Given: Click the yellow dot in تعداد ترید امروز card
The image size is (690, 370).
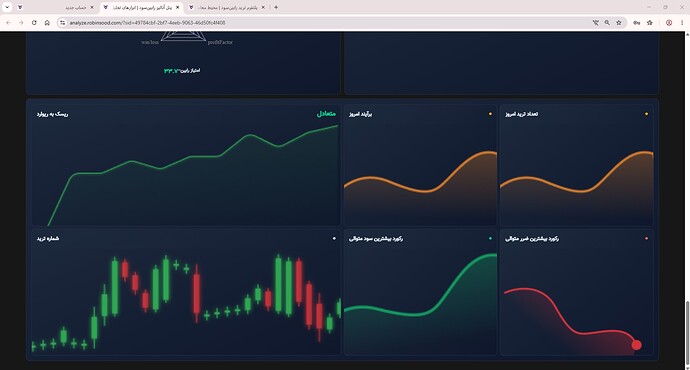Looking at the screenshot, I should pos(646,114).
